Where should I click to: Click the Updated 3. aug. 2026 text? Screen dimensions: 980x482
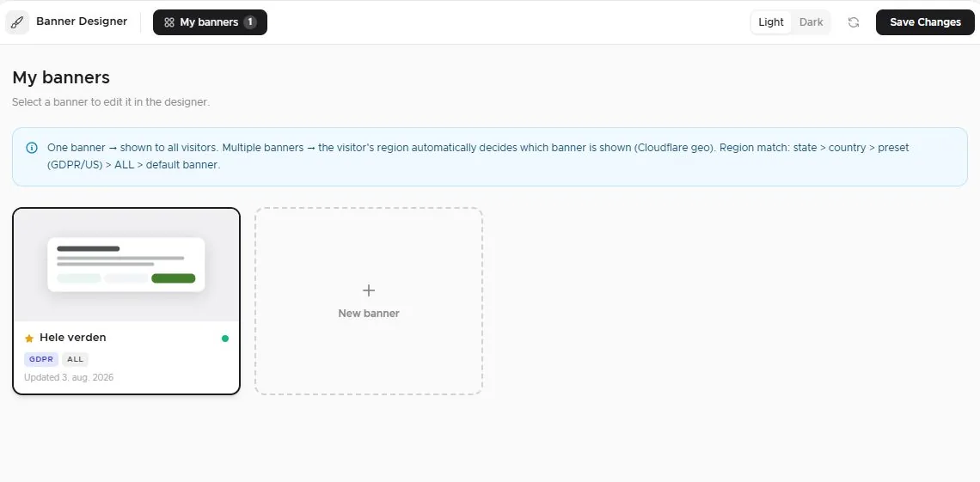tap(69, 377)
